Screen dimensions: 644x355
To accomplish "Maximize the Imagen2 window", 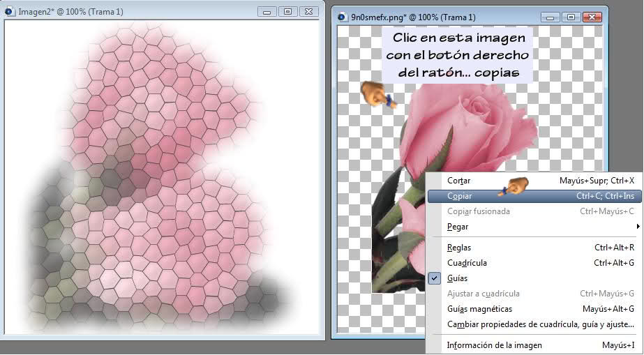I will coord(288,12).
